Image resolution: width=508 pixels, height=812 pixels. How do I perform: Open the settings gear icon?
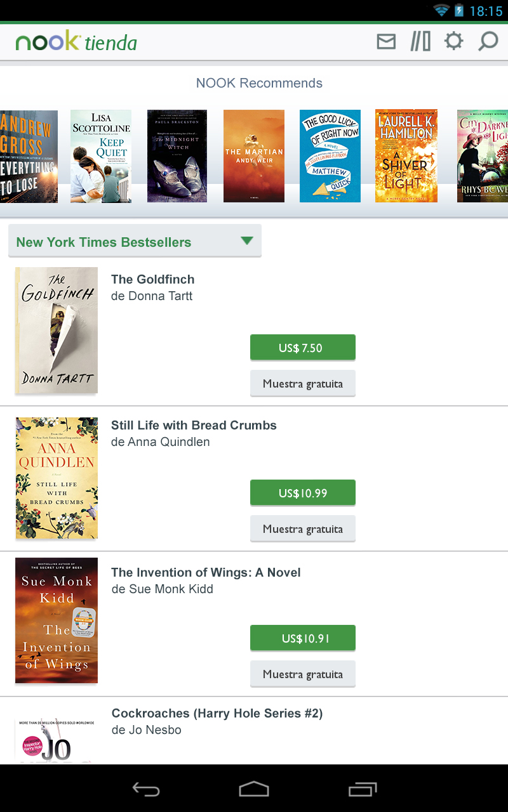(453, 42)
